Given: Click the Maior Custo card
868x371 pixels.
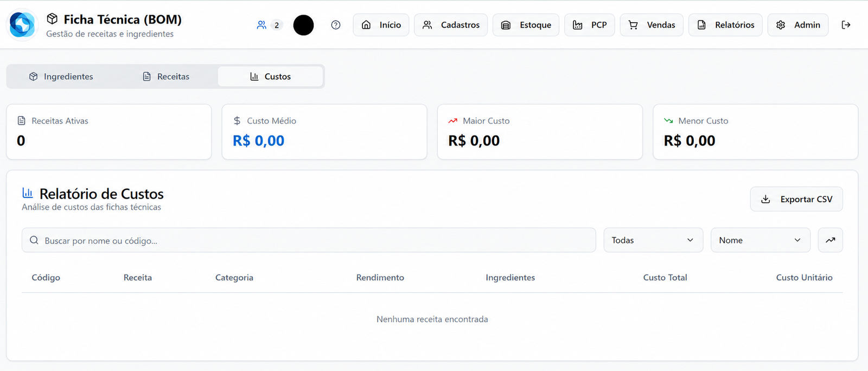Looking at the screenshot, I should (540, 132).
